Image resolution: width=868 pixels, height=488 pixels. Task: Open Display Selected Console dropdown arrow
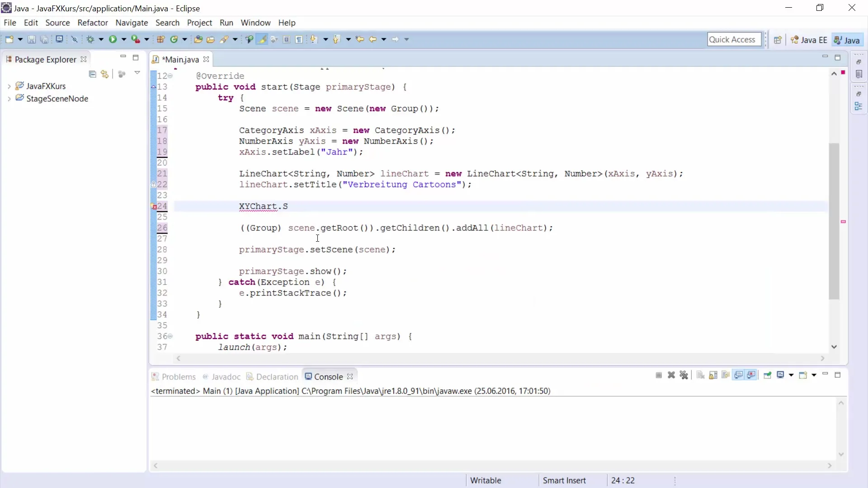pos(791,375)
